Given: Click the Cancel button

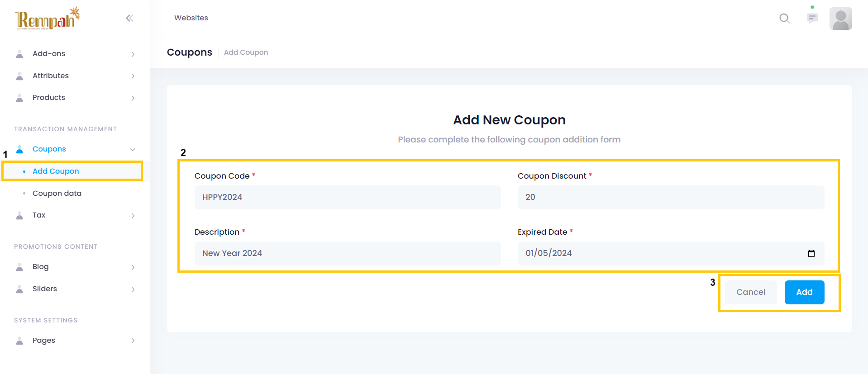Looking at the screenshot, I should [750, 292].
